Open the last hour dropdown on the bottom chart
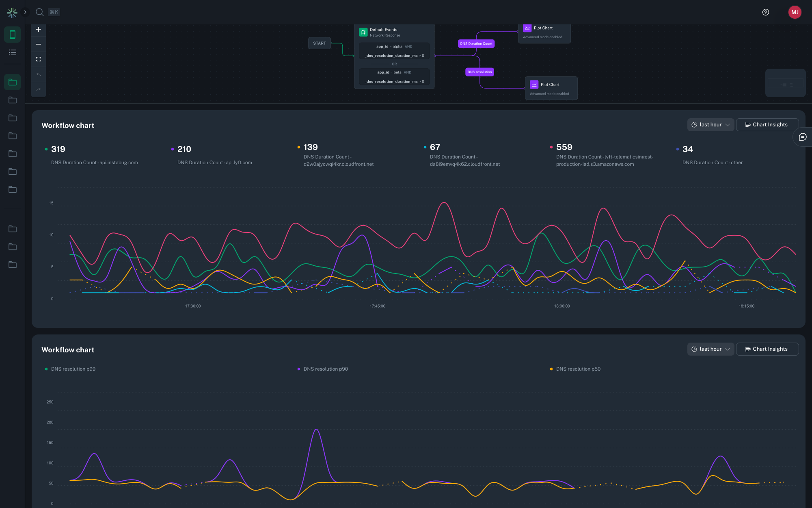This screenshot has width=812, height=508. pyautogui.click(x=710, y=349)
